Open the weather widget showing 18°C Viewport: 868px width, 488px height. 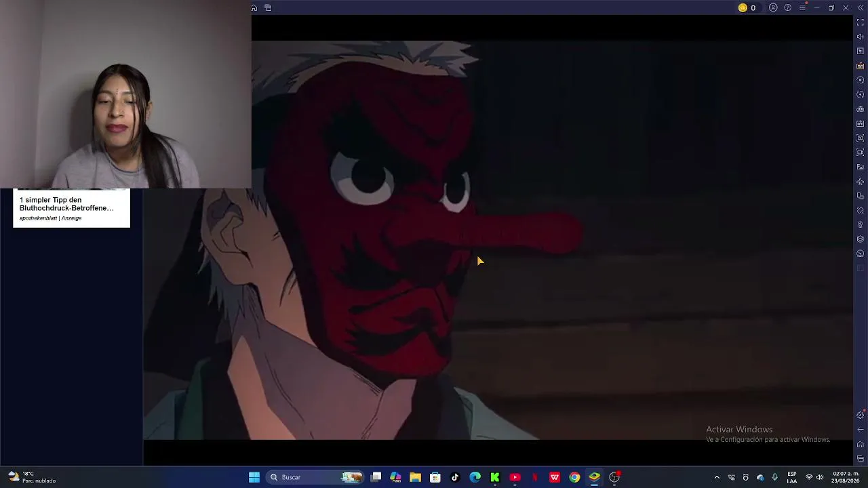tap(32, 477)
